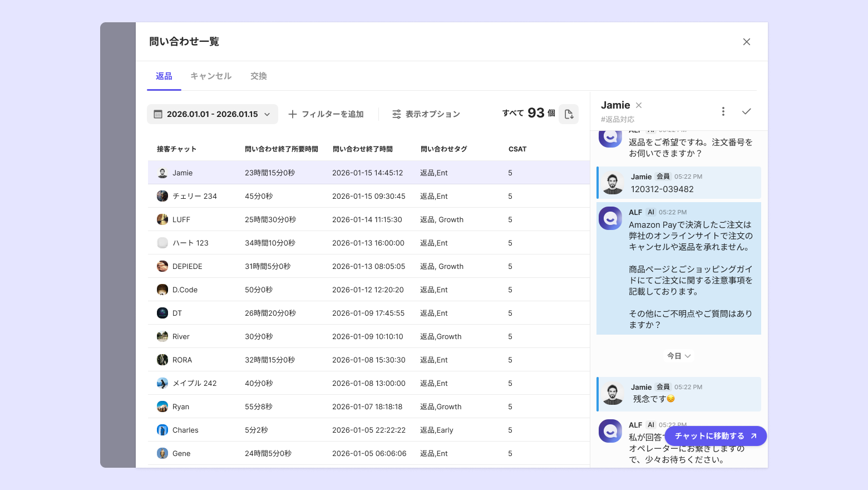This screenshot has height=490, width=868.
Task: Click the ALF bot avatar in the Amazon Pay message
Action: pos(610,218)
